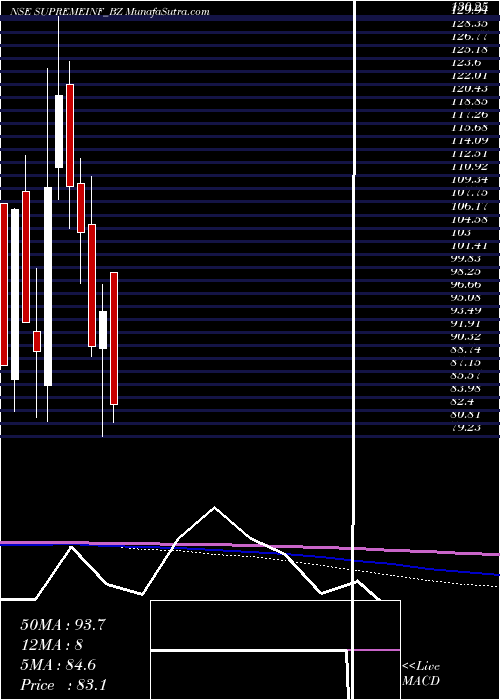
Task: Click the Price : 83.1 readout
Action: tap(63, 685)
